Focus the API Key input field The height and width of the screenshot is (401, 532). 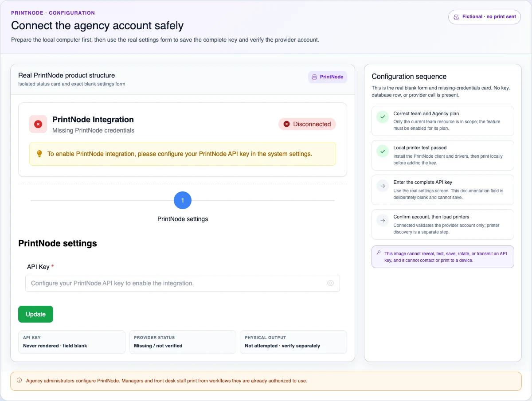pos(183,283)
